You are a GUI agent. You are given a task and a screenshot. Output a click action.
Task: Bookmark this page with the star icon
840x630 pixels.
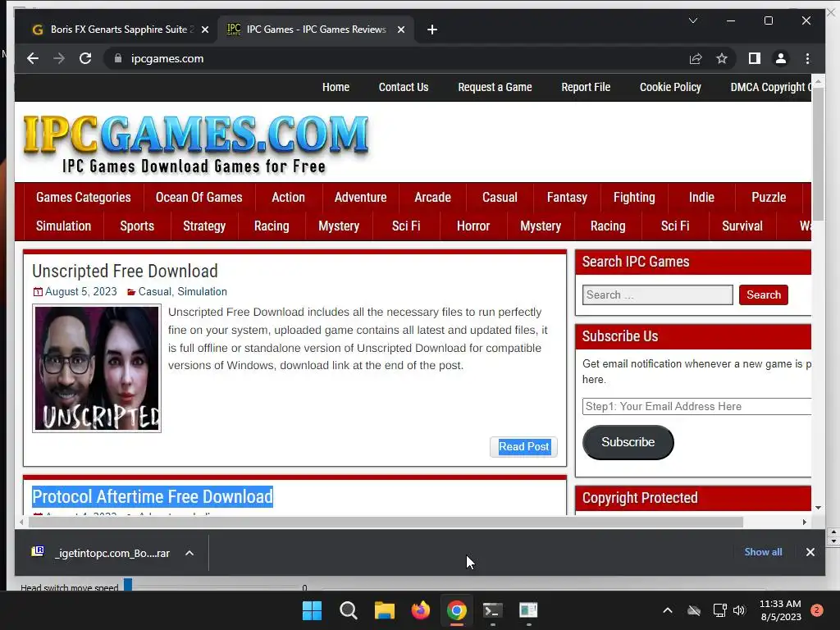pos(722,58)
